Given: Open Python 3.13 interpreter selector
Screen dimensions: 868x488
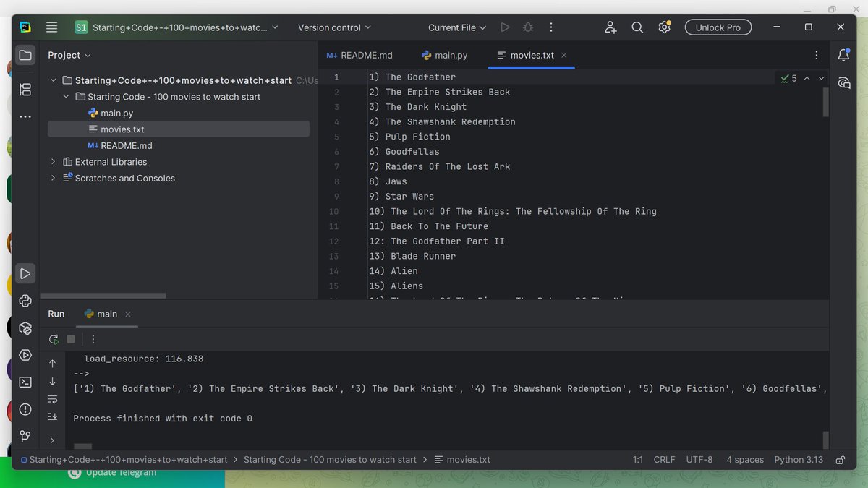Looking at the screenshot, I should [x=799, y=460].
